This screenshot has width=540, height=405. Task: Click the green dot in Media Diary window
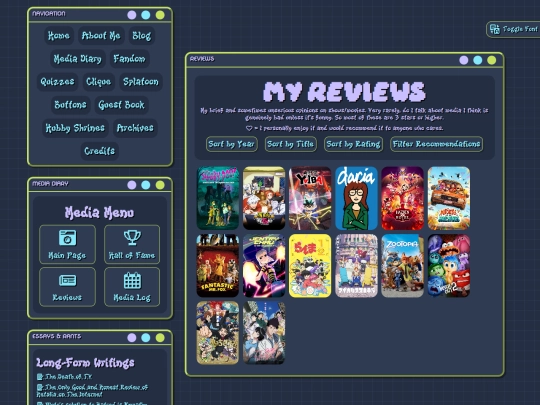pos(160,185)
